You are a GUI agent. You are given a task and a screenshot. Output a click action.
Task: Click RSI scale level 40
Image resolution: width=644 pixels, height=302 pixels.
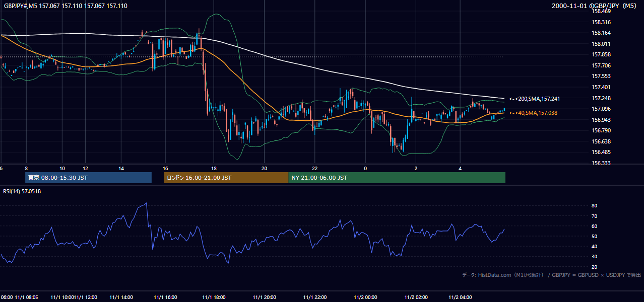[x=594, y=246]
